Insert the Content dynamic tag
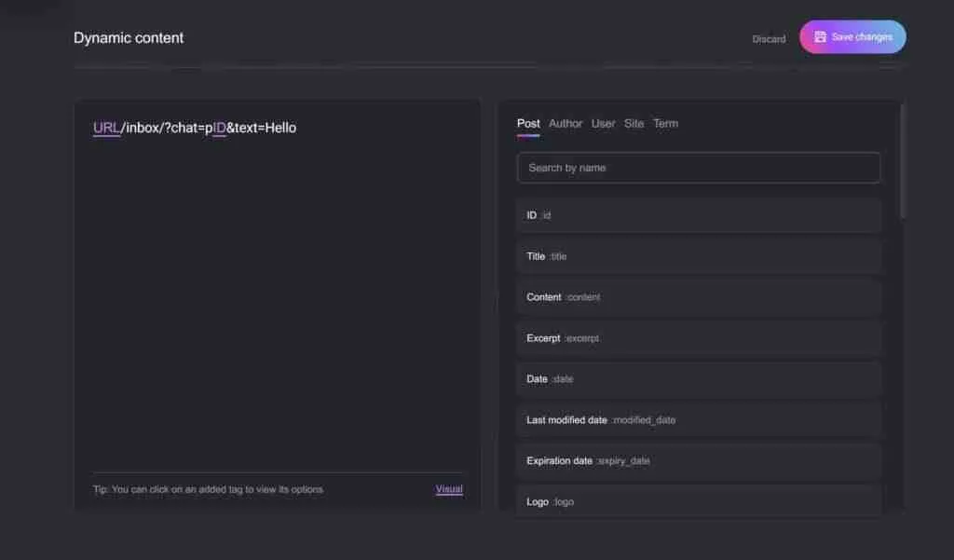Image resolution: width=954 pixels, height=560 pixels. pos(698,297)
